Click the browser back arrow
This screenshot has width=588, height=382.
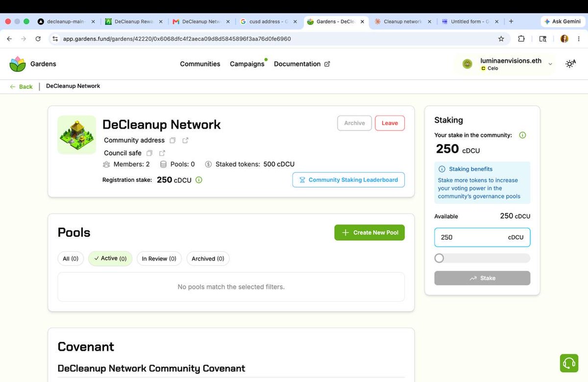point(9,39)
